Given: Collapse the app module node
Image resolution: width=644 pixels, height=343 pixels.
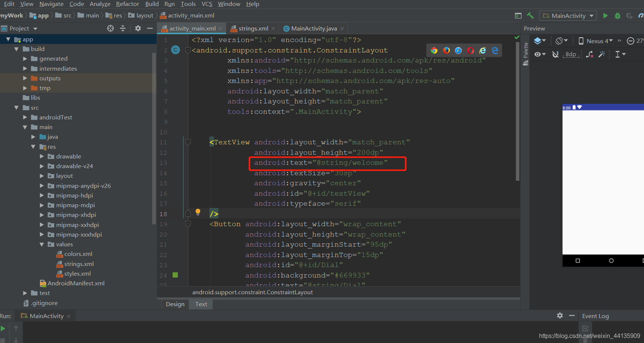Looking at the screenshot, I should 8,39.
